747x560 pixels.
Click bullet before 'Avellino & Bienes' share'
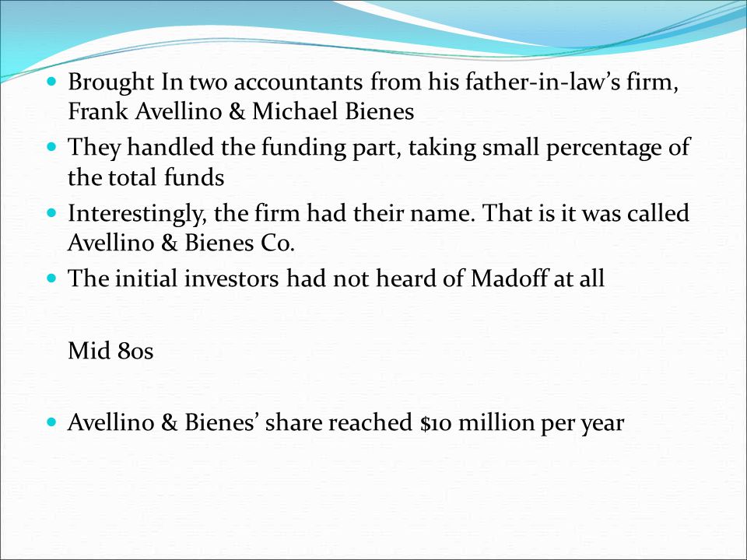52,422
